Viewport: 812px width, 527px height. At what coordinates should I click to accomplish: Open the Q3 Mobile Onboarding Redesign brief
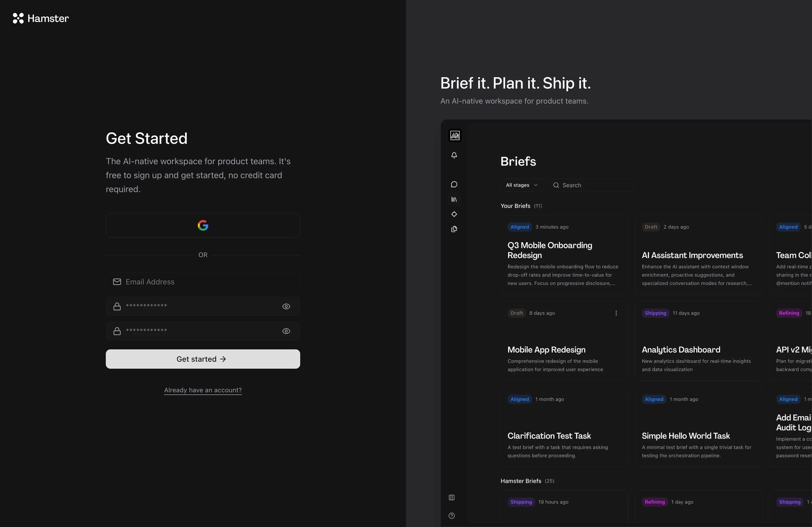pyautogui.click(x=550, y=250)
